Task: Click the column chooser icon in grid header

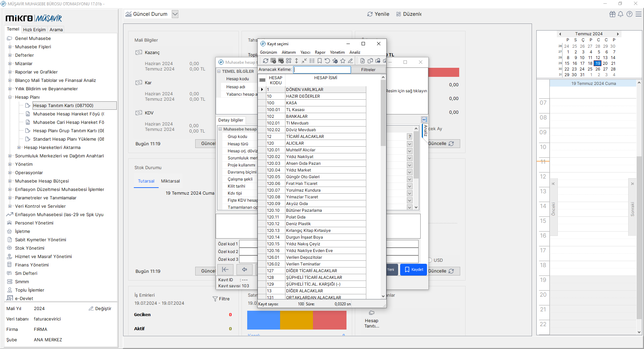Action: (263, 80)
